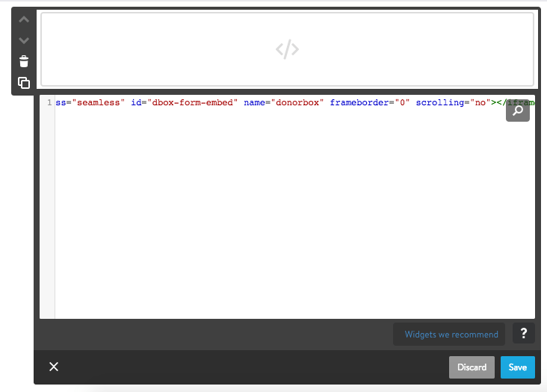Move the code block up

[24, 20]
